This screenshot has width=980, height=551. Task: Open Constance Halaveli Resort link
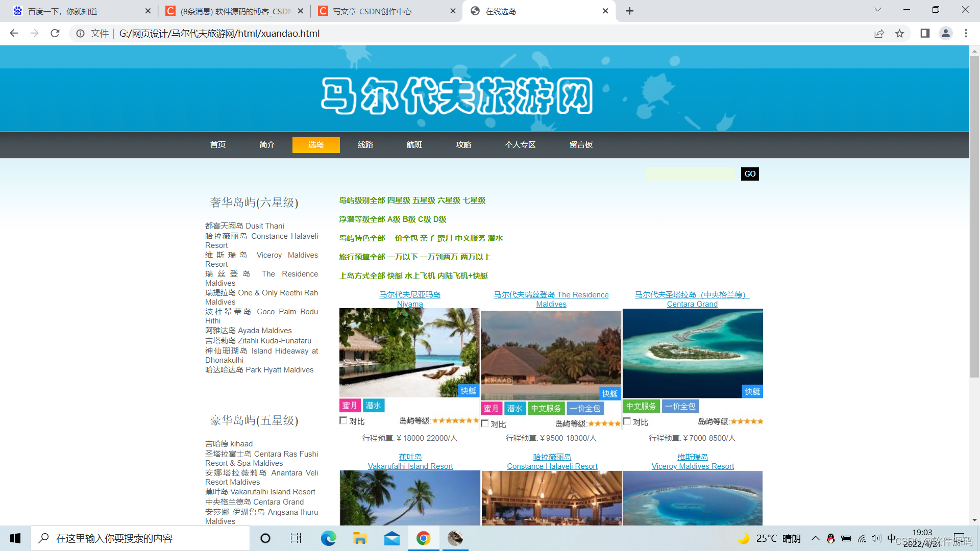tap(552, 466)
